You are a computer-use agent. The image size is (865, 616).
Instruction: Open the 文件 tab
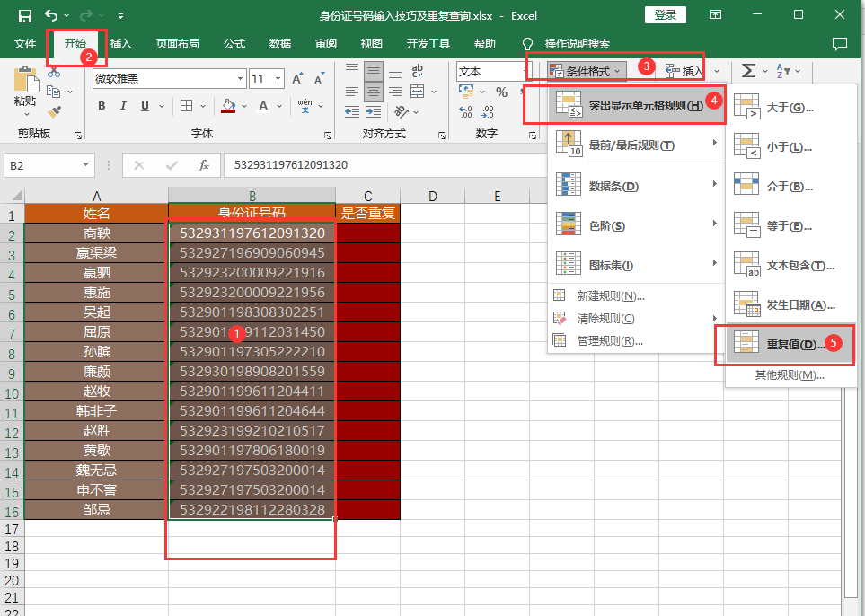(25, 44)
